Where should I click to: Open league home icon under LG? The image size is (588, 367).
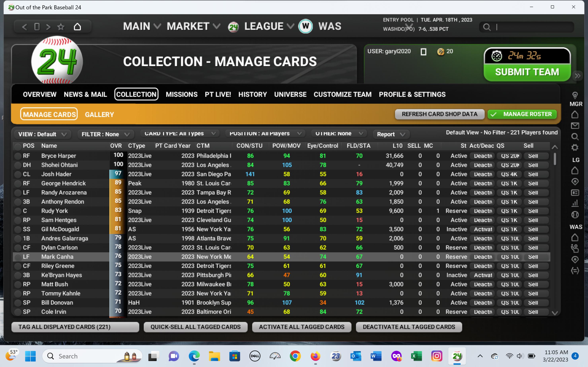click(575, 171)
